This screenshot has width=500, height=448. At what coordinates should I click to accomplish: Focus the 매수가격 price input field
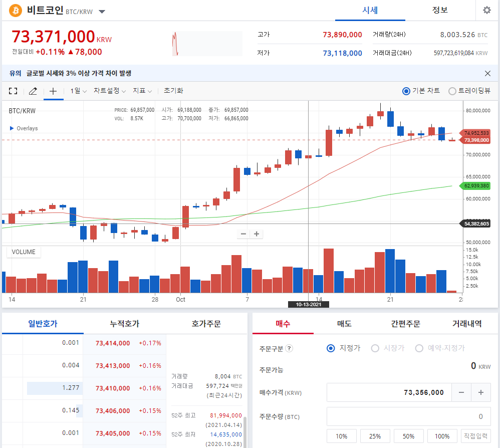tap(389, 392)
